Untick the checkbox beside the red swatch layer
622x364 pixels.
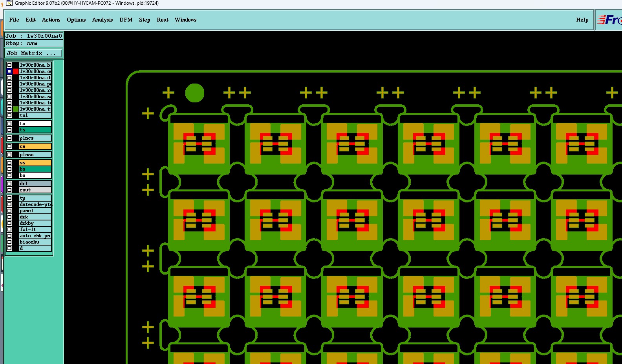[9, 71]
